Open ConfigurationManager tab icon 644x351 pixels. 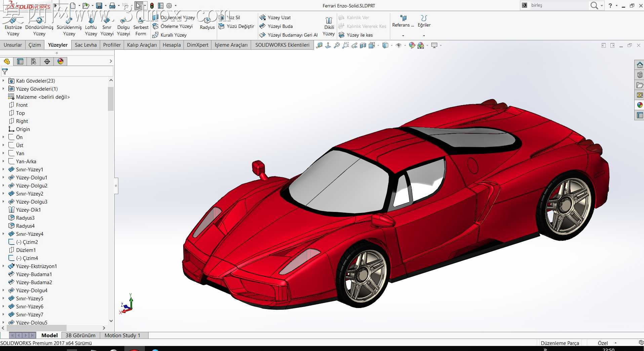(x=34, y=61)
